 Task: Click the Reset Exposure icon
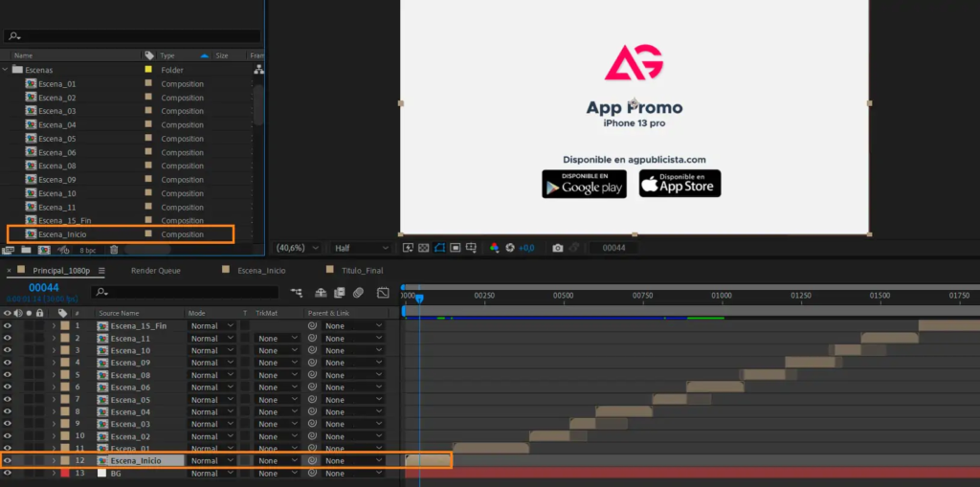510,248
